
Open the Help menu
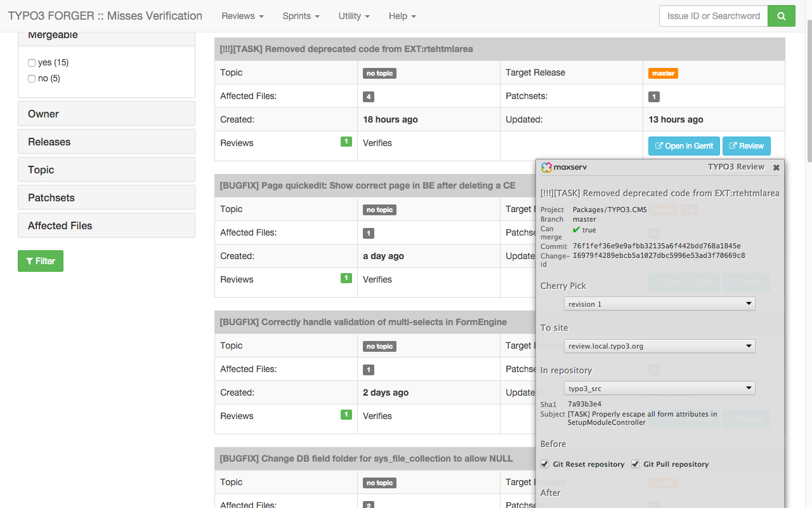[x=402, y=16]
